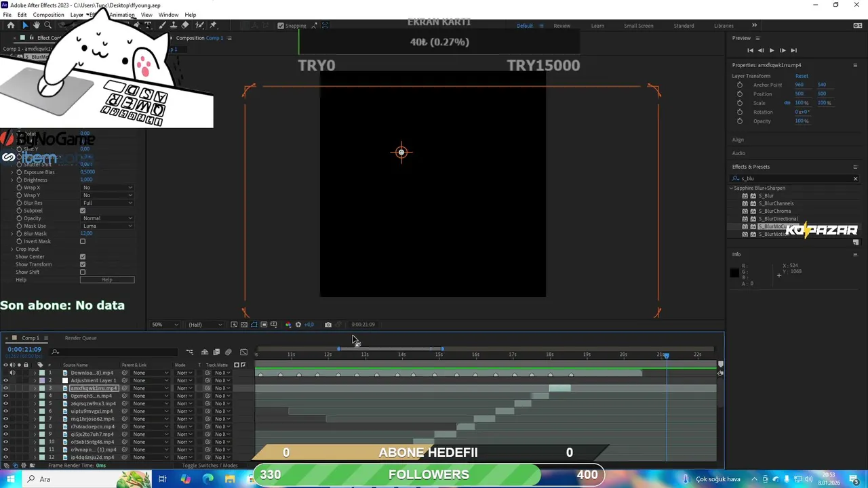The width and height of the screenshot is (868, 488).
Task: Click the Motion Blur enable icon in timeline
Action: (x=229, y=352)
